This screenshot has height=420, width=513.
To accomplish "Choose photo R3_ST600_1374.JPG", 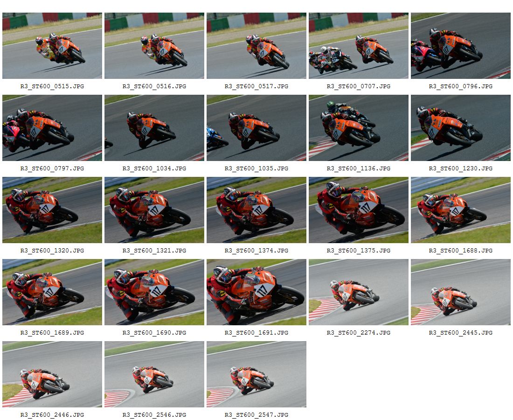I will 256,210.
